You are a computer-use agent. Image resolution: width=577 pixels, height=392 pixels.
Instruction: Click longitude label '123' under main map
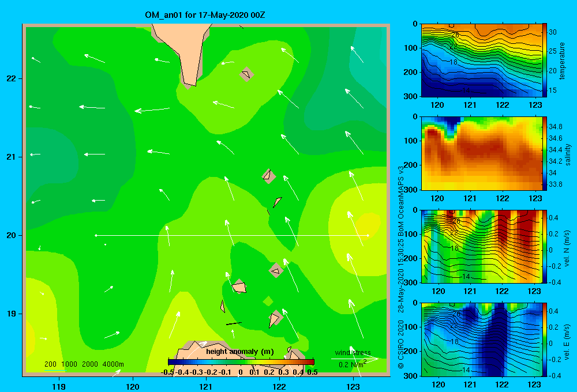(x=353, y=386)
